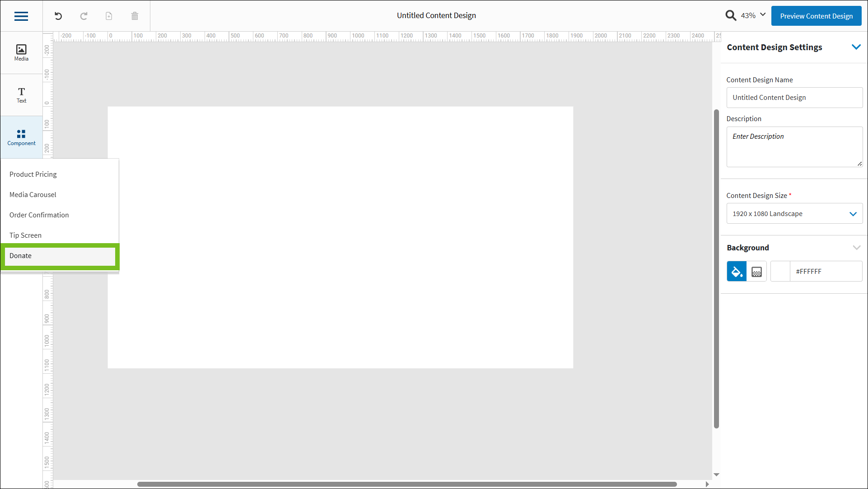Collapse the Content Design Settings section
868x489 pixels.
(x=857, y=47)
